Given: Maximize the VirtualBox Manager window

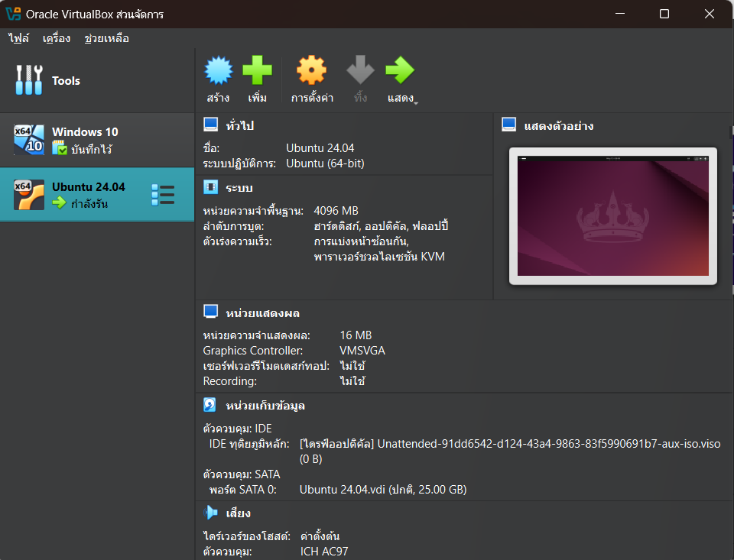Looking at the screenshot, I should coord(664,14).
